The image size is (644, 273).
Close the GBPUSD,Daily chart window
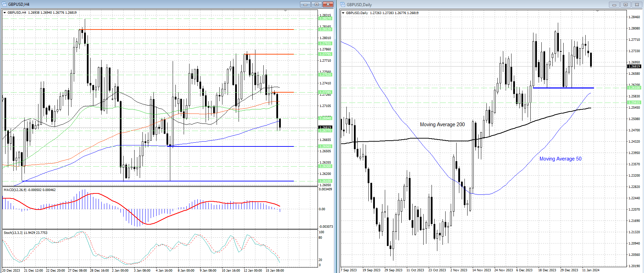637,5
